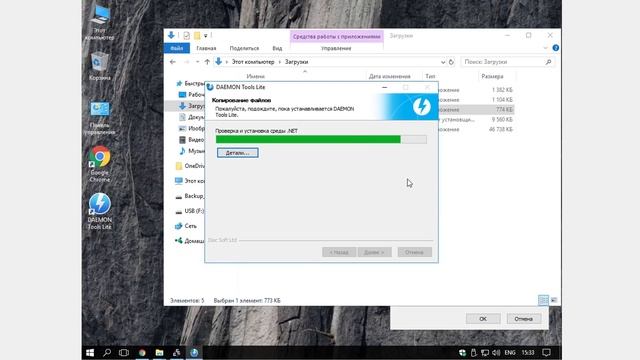Select OneDrive in navigation pane
This screenshot has width=640, height=360.
pos(190,166)
